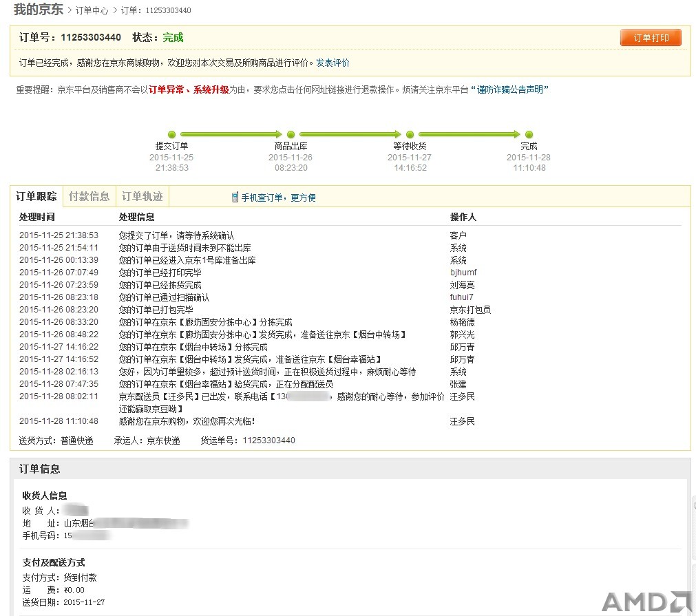Switch to the 订单轨迹 tab
Image resolution: width=696 pixels, height=616 pixels.
pyautogui.click(x=143, y=196)
